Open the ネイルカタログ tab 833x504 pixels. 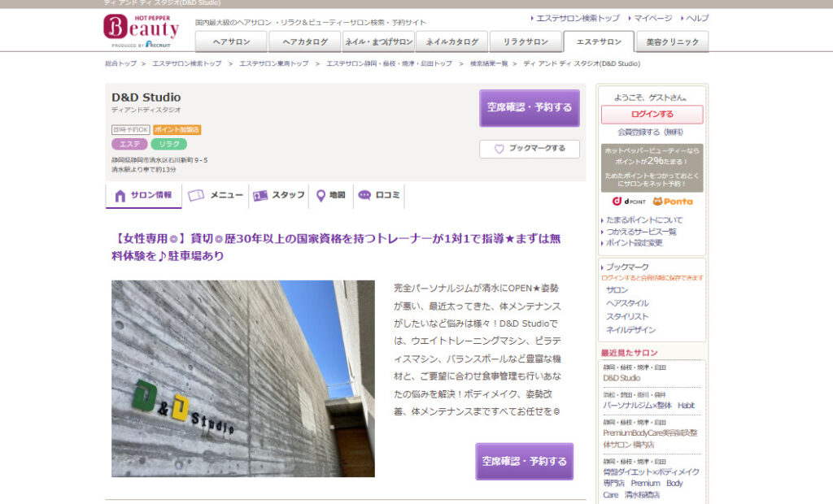(x=451, y=42)
